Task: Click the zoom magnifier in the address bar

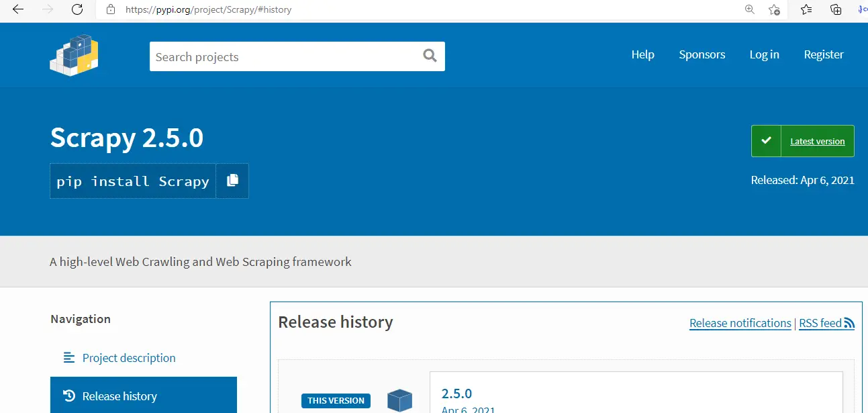Action: click(x=750, y=9)
